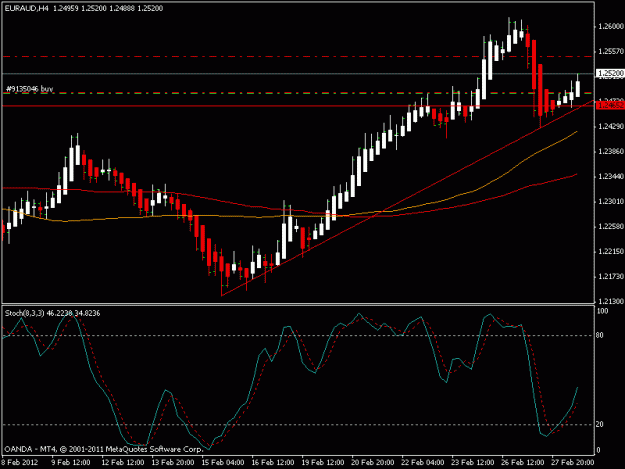The height and width of the screenshot is (469, 625).
Task: Select the #9135046 buy order label
Action: [29, 89]
